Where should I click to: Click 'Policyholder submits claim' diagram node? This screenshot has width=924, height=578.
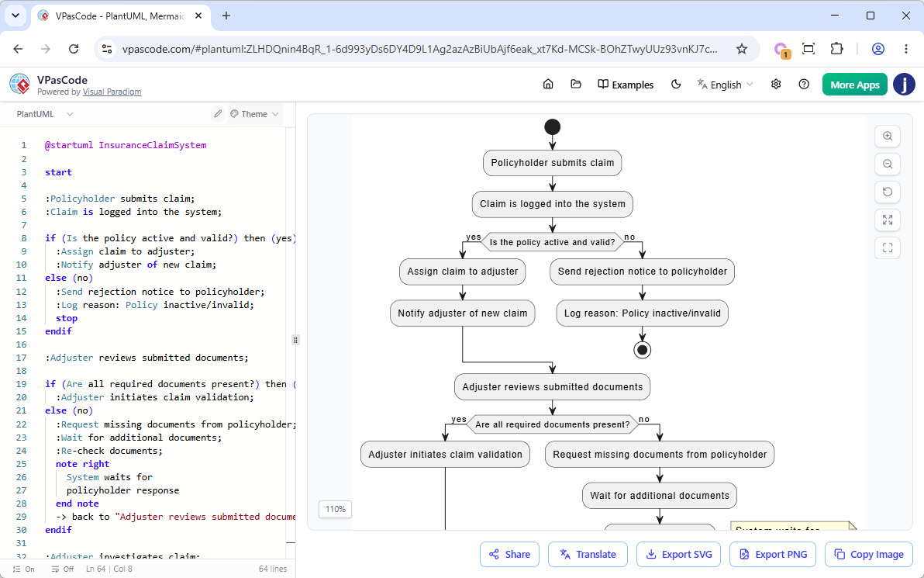point(552,163)
